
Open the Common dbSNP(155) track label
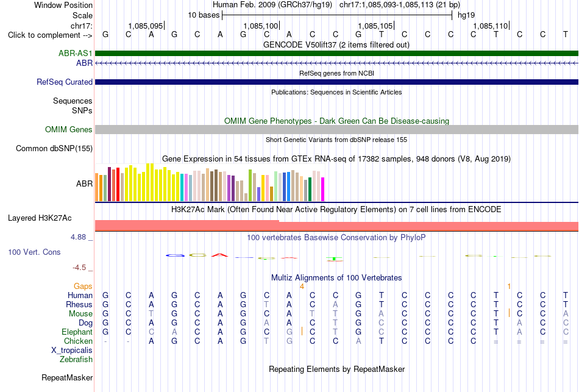click(54, 149)
